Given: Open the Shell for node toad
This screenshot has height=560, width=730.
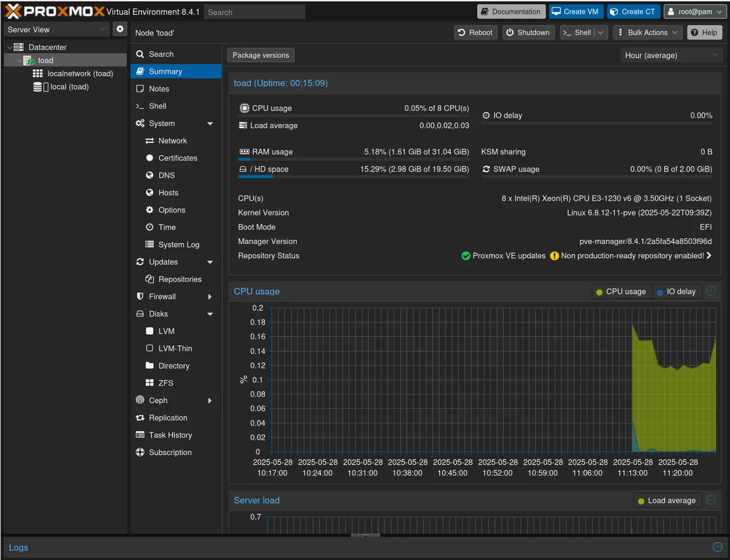Looking at the screenshot, I should (157, 106).
